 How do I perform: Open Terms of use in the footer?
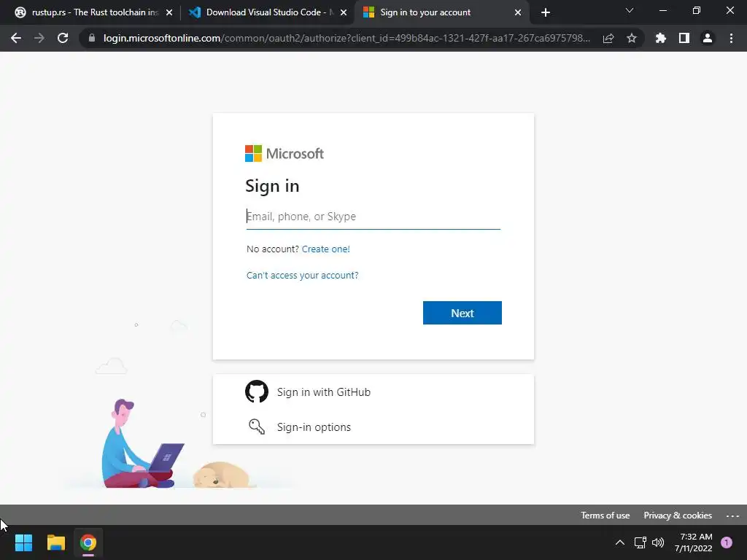605,516
